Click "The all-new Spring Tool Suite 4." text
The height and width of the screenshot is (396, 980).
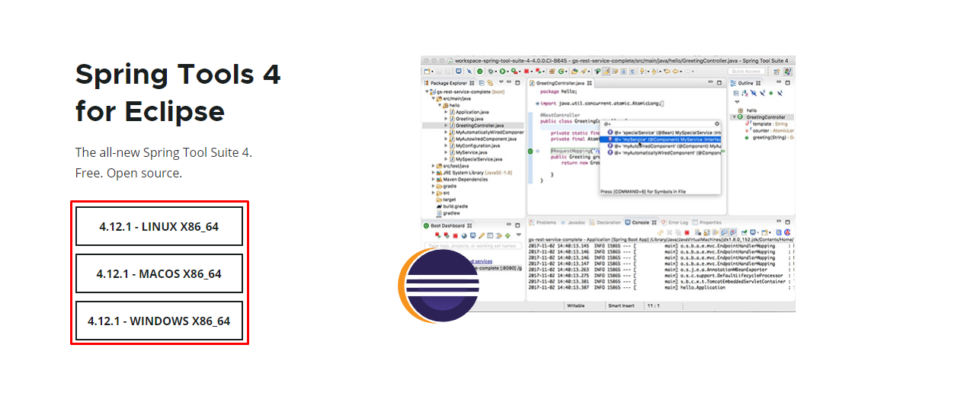point(163,152)
